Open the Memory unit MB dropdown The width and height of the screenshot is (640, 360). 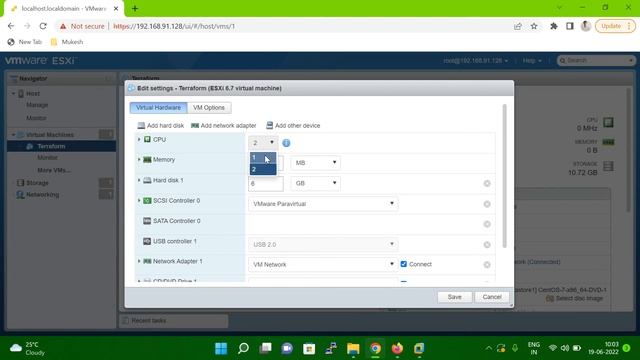315,162
